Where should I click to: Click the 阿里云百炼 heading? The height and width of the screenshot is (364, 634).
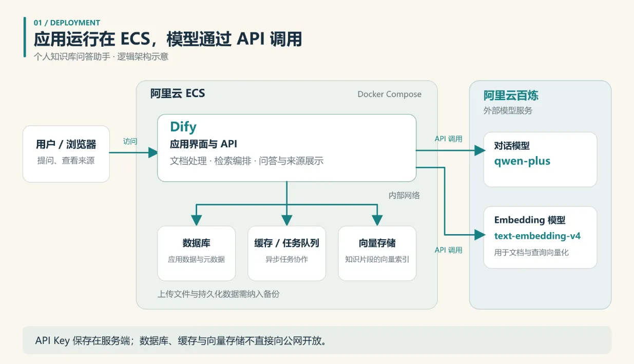[x=511, y=95]
